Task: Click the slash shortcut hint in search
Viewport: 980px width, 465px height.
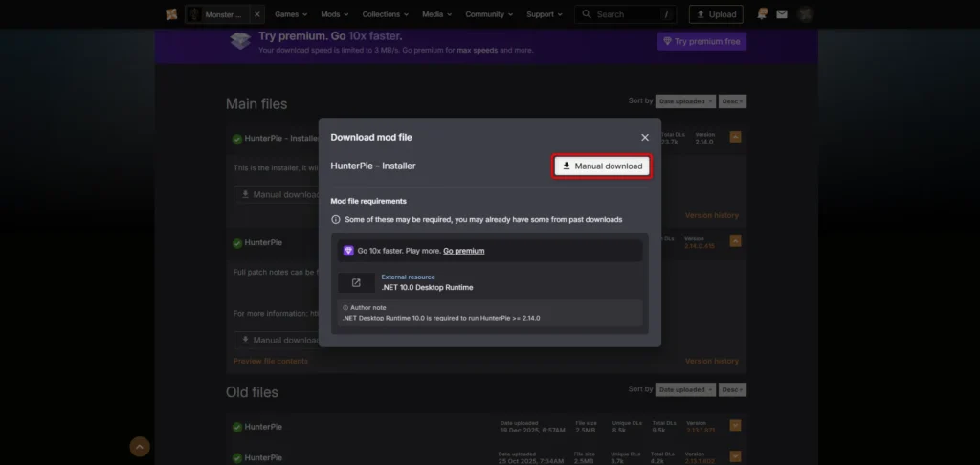Action: pos(667,14)
